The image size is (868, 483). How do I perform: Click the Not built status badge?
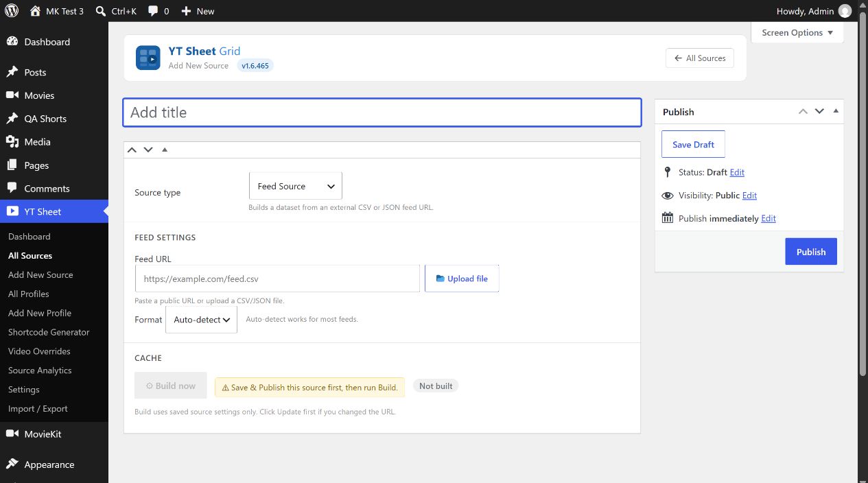(x=436, y=386)
